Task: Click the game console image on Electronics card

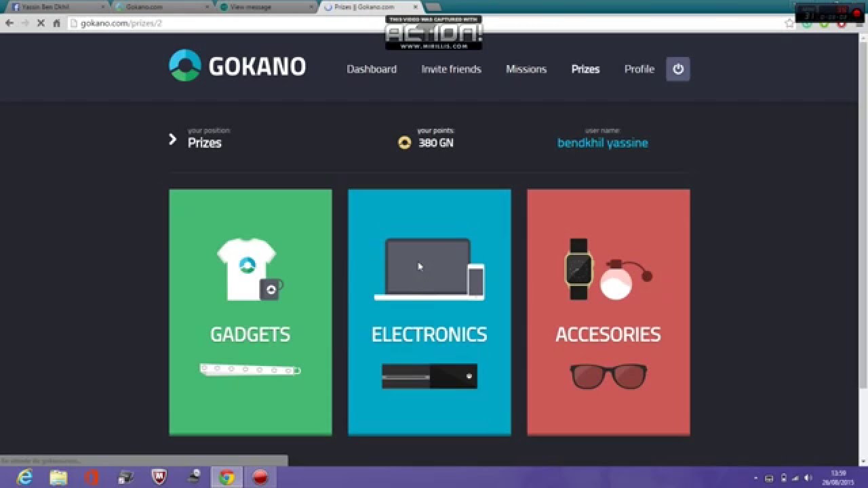Action: tap(429, 376)
